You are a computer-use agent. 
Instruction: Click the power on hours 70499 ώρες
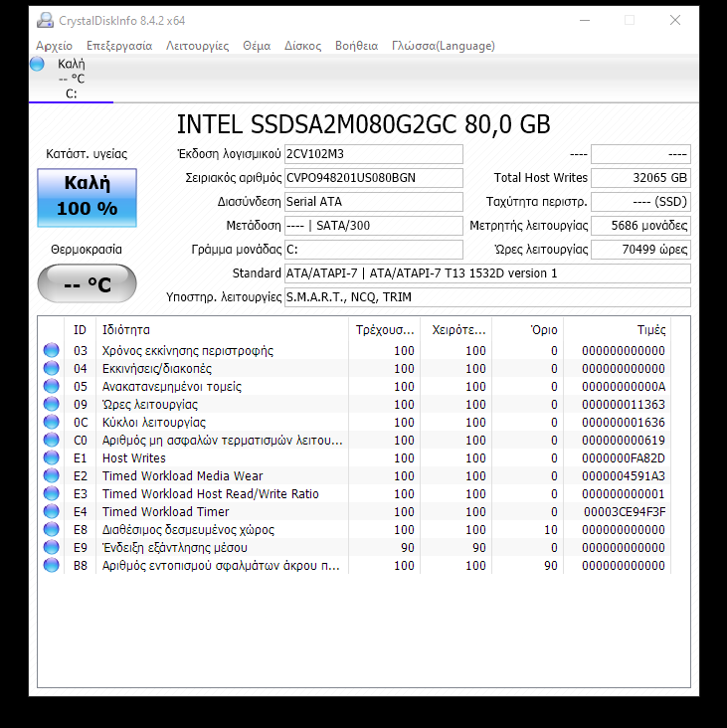(x=640, y=250)
